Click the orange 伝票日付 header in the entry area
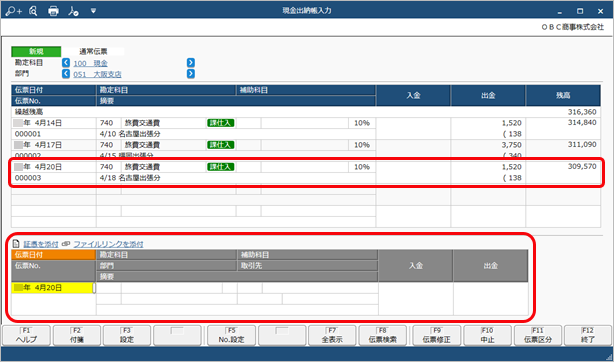This screenshot has height=362, width=614. point(53,255)
